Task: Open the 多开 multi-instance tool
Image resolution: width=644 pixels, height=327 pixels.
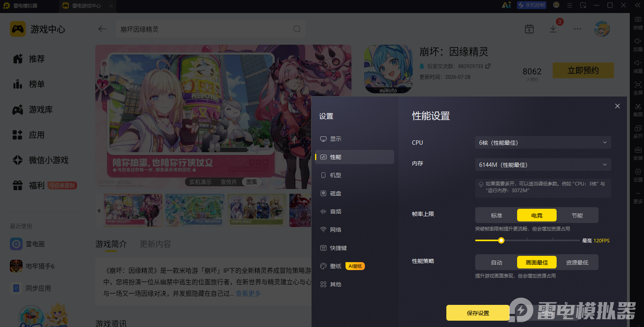Action: pyautogui.click(x=638, y=131)
